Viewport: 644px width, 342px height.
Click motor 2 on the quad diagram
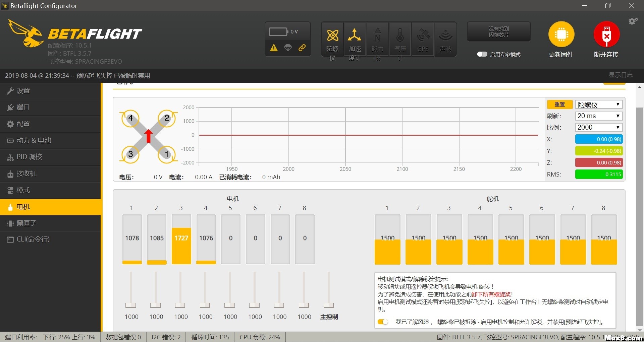coord(167,118)
